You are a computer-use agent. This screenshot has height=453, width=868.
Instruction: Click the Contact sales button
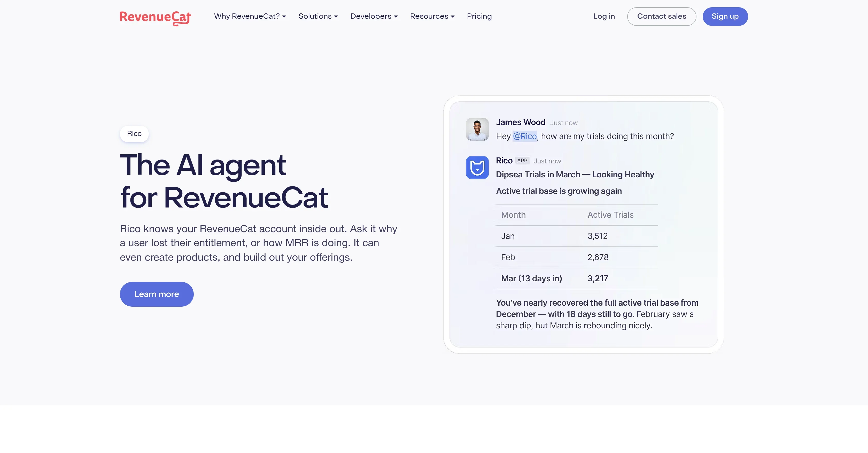coord(661,16)
